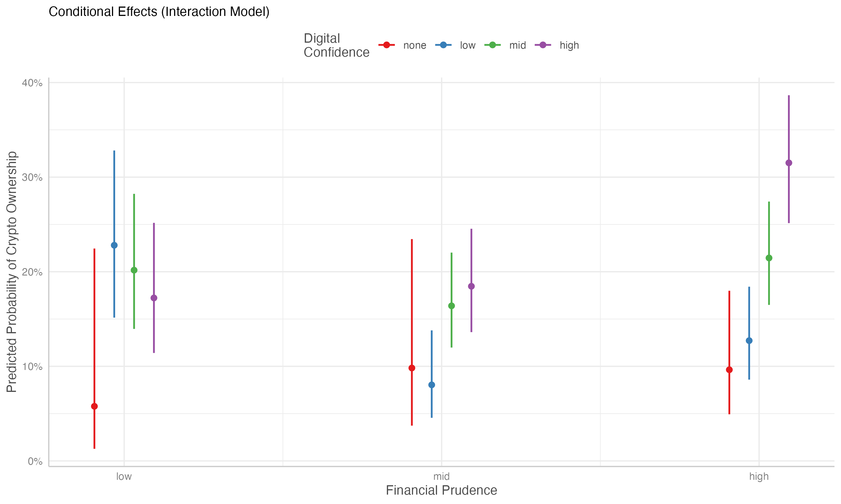841x504 pixels.
Task: Click the green 'mid' legend marker
Action: [493, 45]
